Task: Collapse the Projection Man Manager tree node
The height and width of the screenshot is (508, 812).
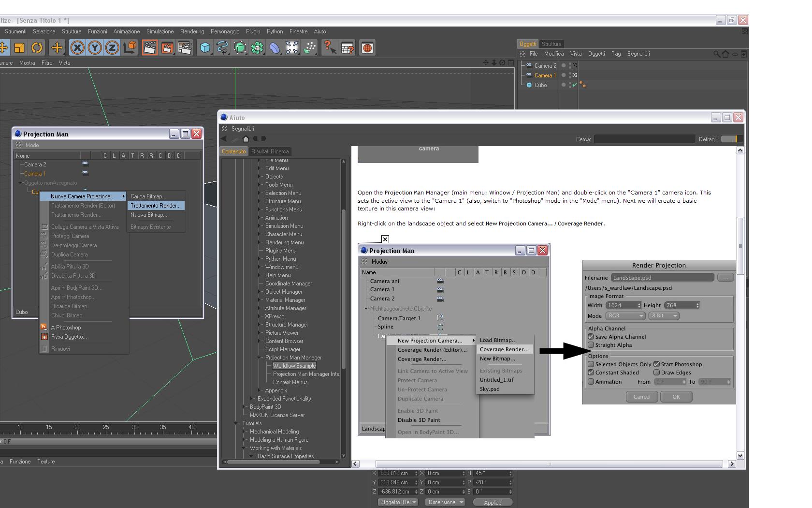Action: pyautogui.click(x=260, y=358)
